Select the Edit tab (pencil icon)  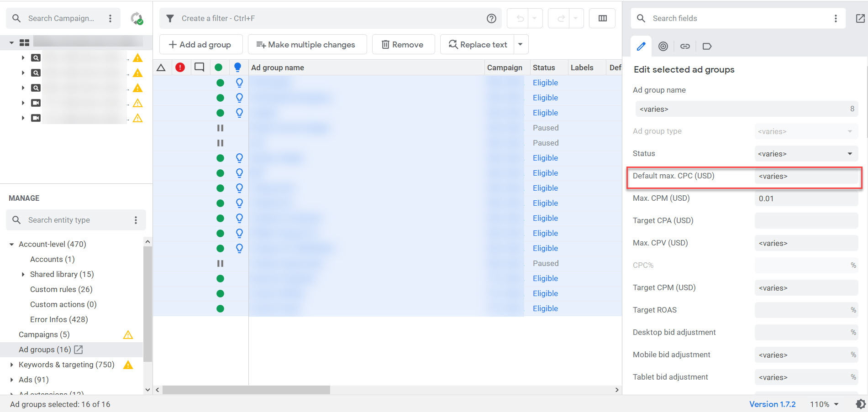[641, 46]
